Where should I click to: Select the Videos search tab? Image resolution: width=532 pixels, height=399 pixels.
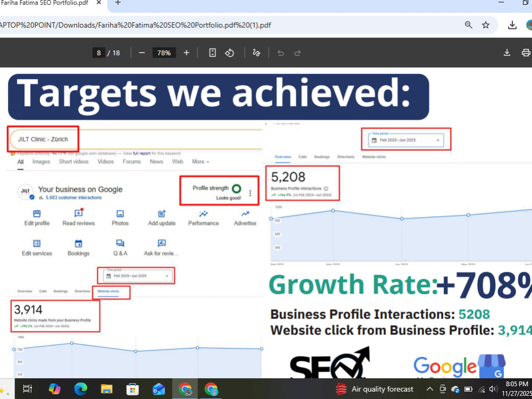point(105,162)
